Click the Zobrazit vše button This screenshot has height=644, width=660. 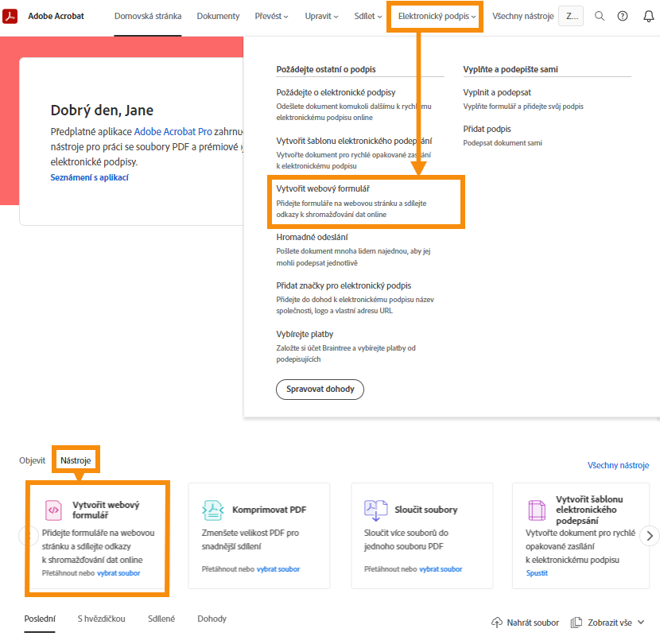click(607, 623)
